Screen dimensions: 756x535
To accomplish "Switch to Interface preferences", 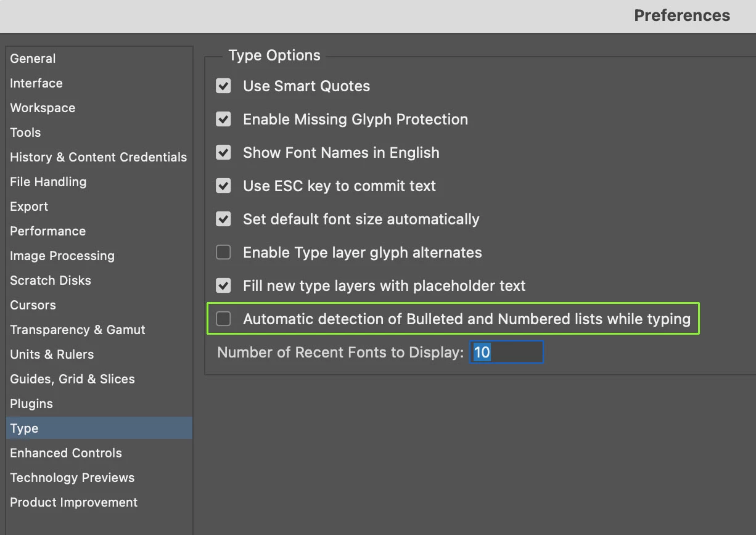I will 36,83.
